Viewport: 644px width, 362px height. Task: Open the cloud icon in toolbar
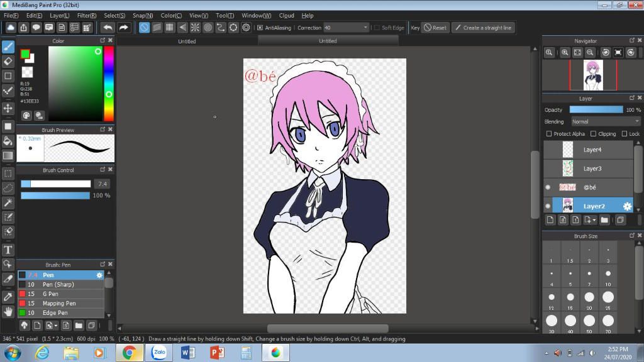point(11,28)
